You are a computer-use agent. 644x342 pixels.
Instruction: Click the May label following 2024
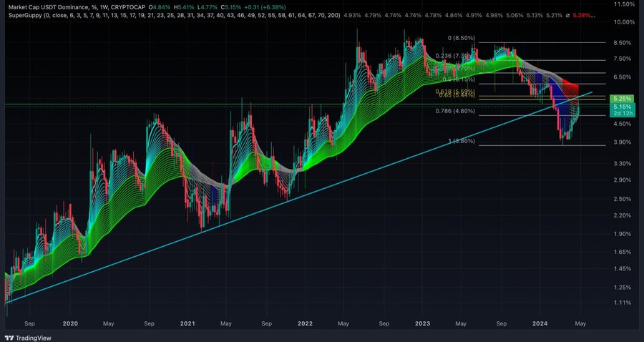click(x=580, y=323)
